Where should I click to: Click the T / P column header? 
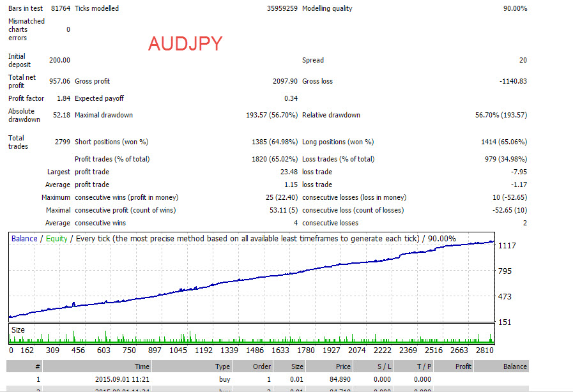pyautogui.click(x=414, y=366)
